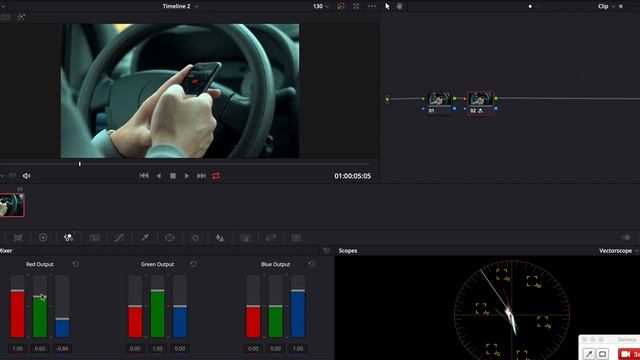Click green bar in Green Output
Viewport: 640px width, 360px height.
tap(158, 314)
